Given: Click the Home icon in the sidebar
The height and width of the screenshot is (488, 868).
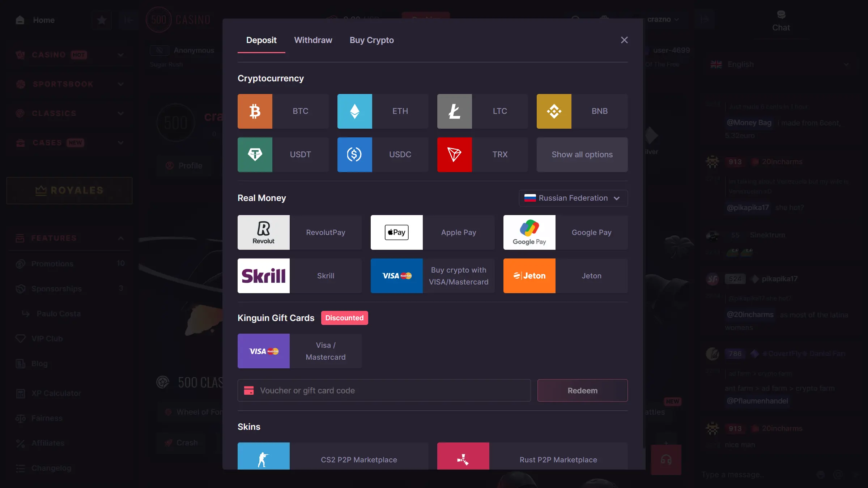Looking at the screenshot, I should click(20, 20).
